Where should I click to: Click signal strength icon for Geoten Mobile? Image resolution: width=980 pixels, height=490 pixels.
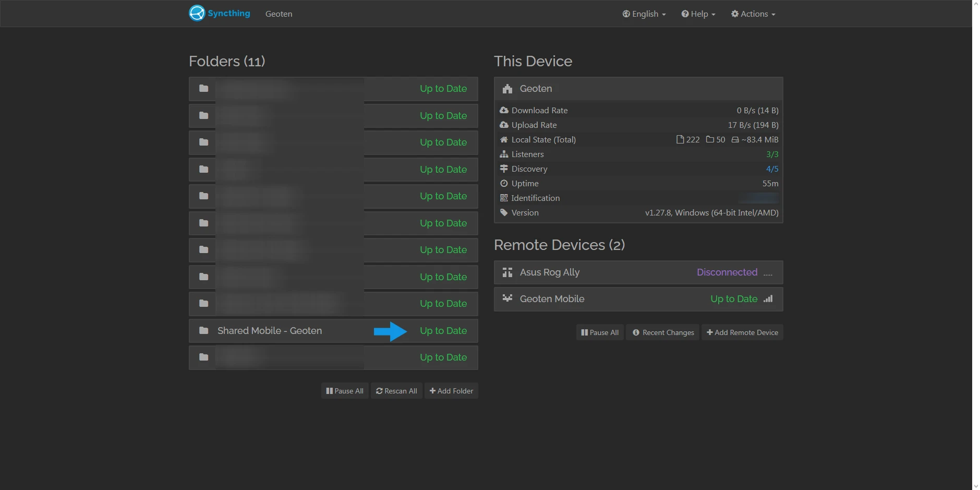[x=768, y=299]
